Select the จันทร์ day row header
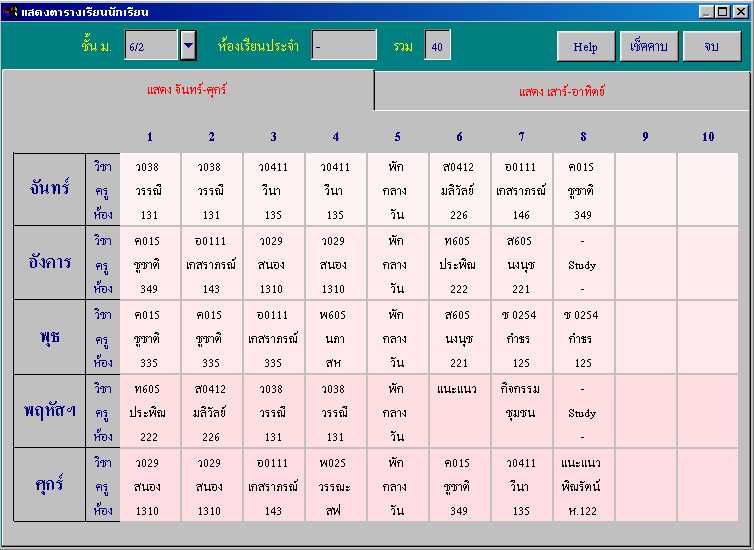Screen dimensions: 754x550 (x=50, y=189)
